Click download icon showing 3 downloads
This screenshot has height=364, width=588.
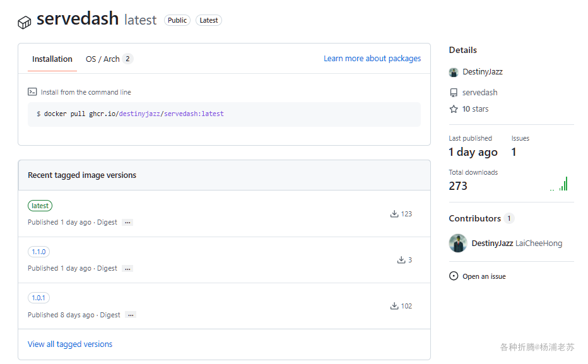[401, 260]
